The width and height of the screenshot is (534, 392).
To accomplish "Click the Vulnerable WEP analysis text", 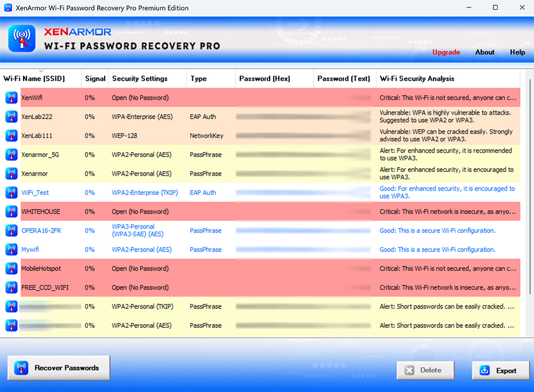I will (x=446, y=136).
